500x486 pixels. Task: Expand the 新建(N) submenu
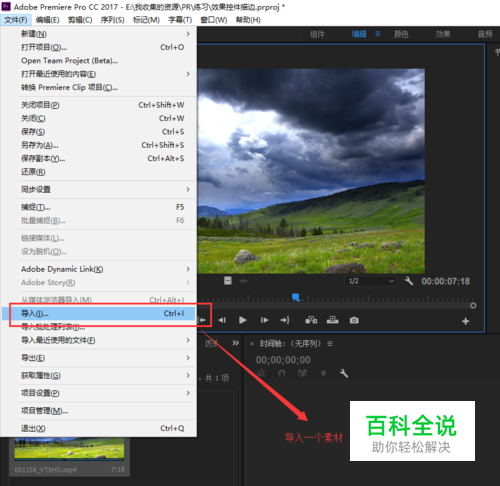[x=99, y=34]
